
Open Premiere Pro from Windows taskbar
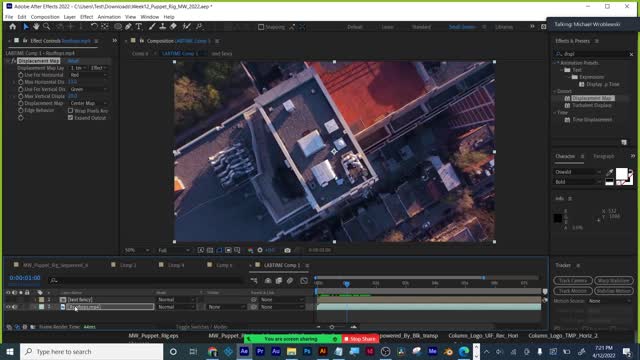coord(260,351)
